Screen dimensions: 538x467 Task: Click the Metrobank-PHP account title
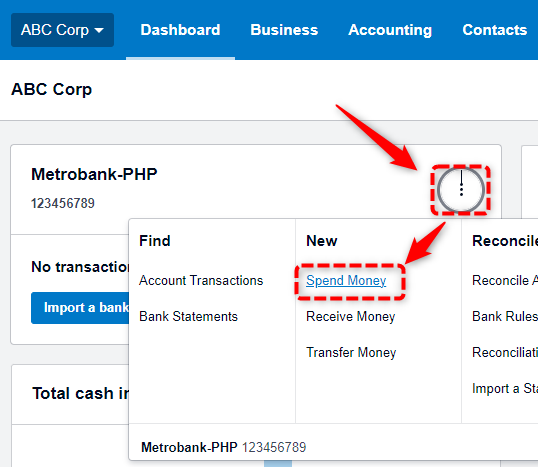[94, 174]
